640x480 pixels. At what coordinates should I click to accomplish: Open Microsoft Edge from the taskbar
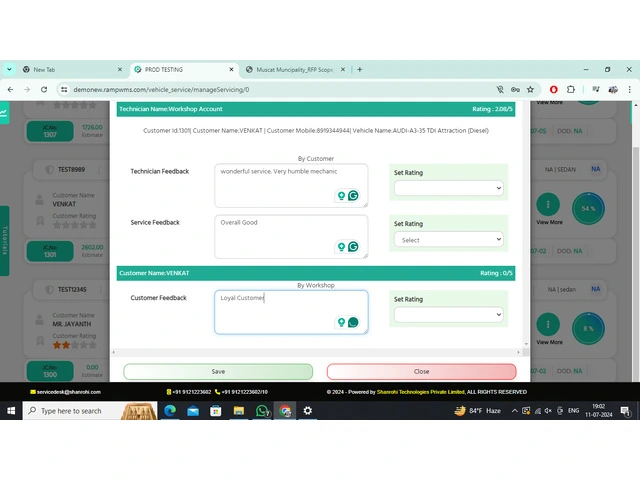(168, 411)
